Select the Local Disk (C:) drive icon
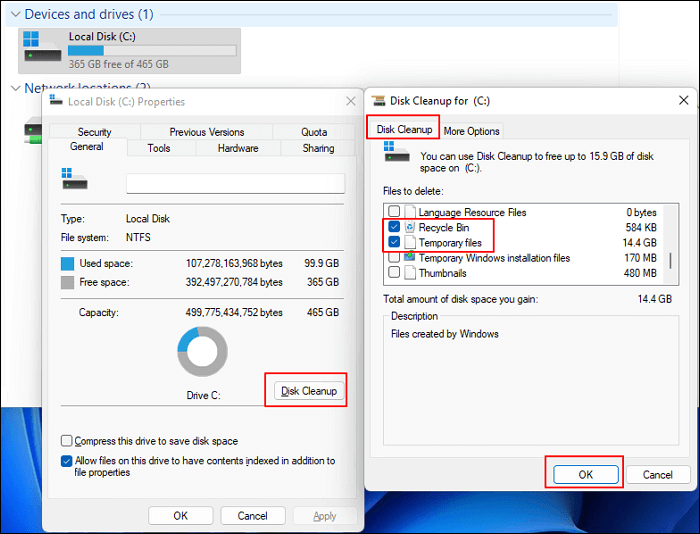The height and width of the screenshot is (534, 700). point(42,46)
